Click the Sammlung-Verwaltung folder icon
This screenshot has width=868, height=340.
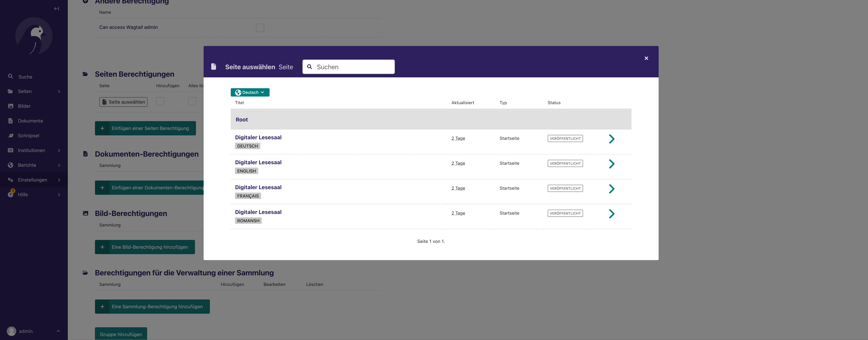(85, 272)
